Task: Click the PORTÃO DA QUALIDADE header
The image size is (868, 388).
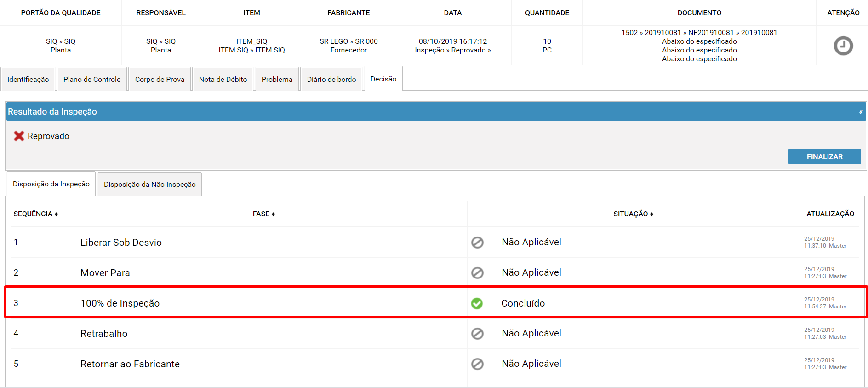Action: coord(61,13)
